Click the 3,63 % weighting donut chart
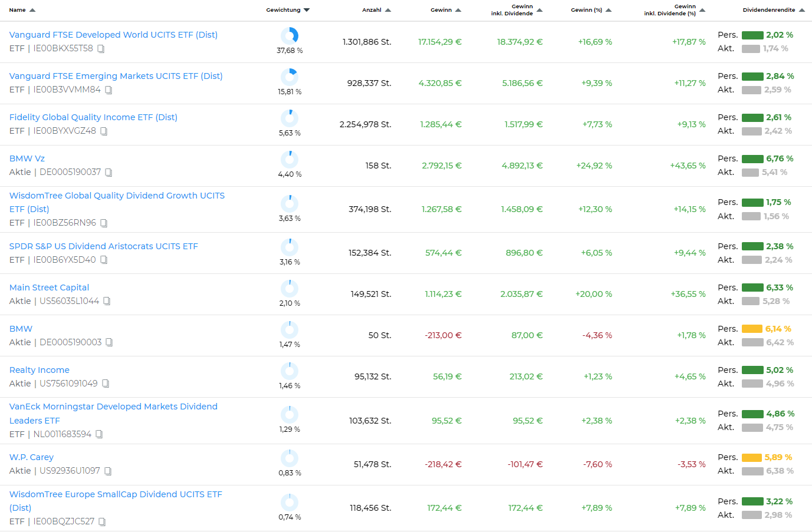812x532 pixels. coord(290,203)
